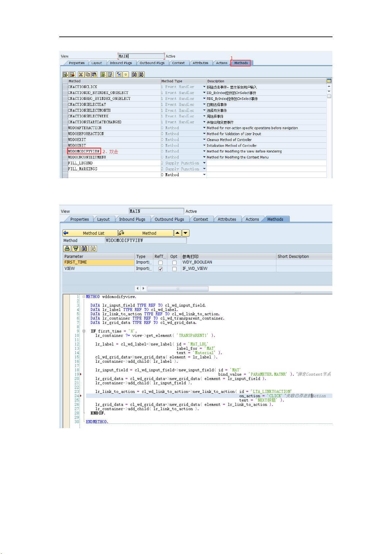
Task: Click the down arrow button next to Method button
Action: [185, 233]
